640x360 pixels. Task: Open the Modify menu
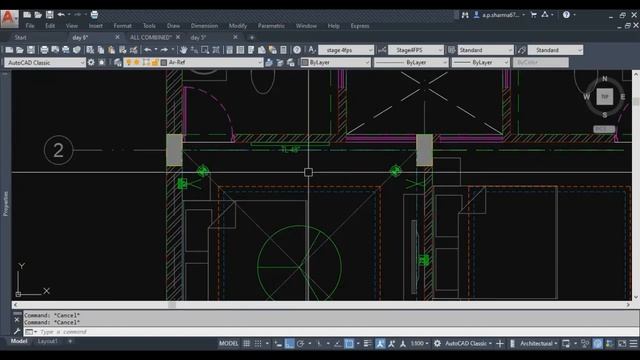click(238, 26)
